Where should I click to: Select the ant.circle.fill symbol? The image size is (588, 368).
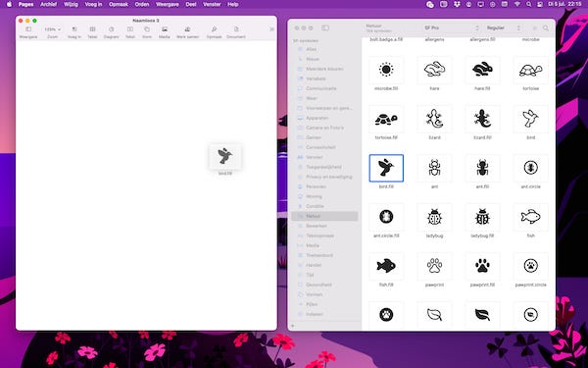pyautogui.click(x=386, y=217)
